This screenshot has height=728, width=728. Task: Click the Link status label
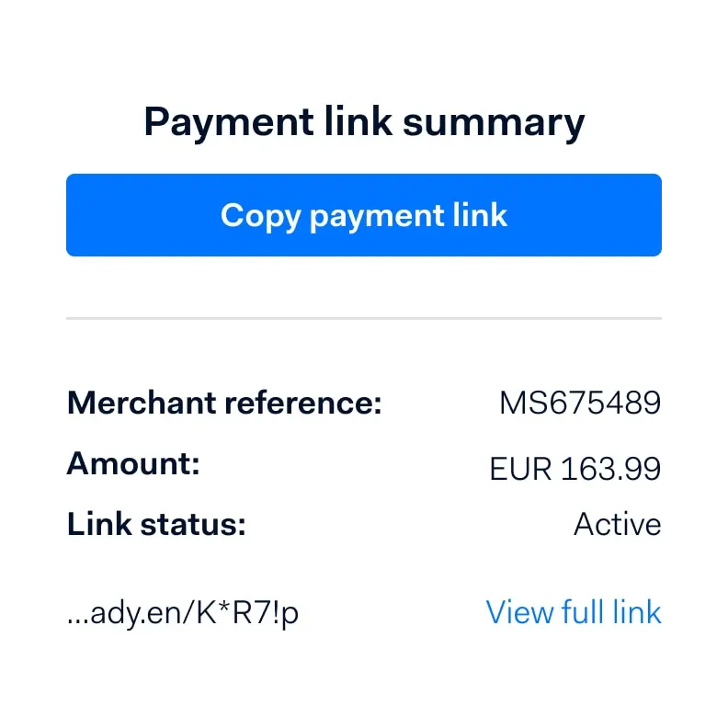157,525
